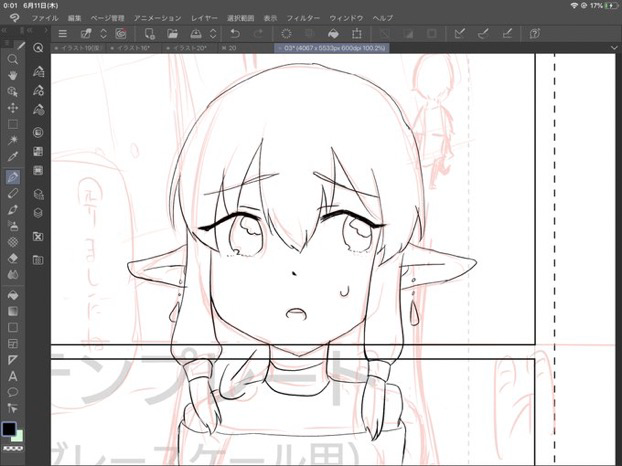The image size is (622, 466).
Task: Select the Figure shape tool
Action: (13, 328)
